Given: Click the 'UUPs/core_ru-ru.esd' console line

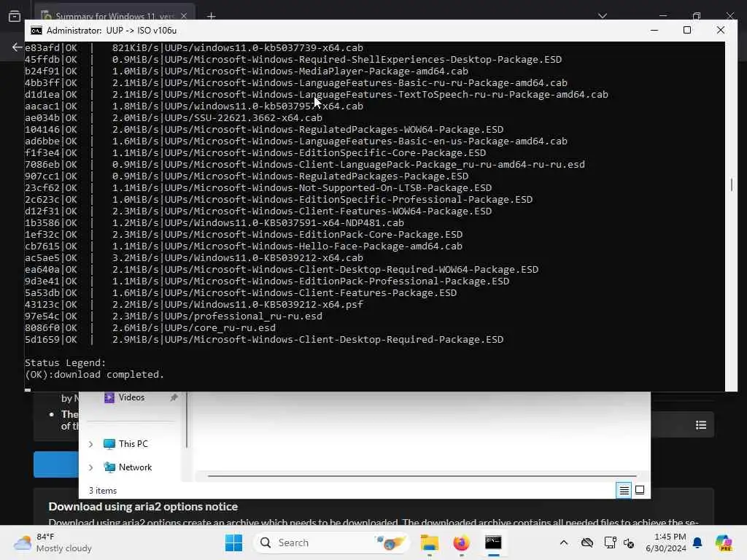Looking at the screenshot, I should pyautogui.click(x=220, y=328).
